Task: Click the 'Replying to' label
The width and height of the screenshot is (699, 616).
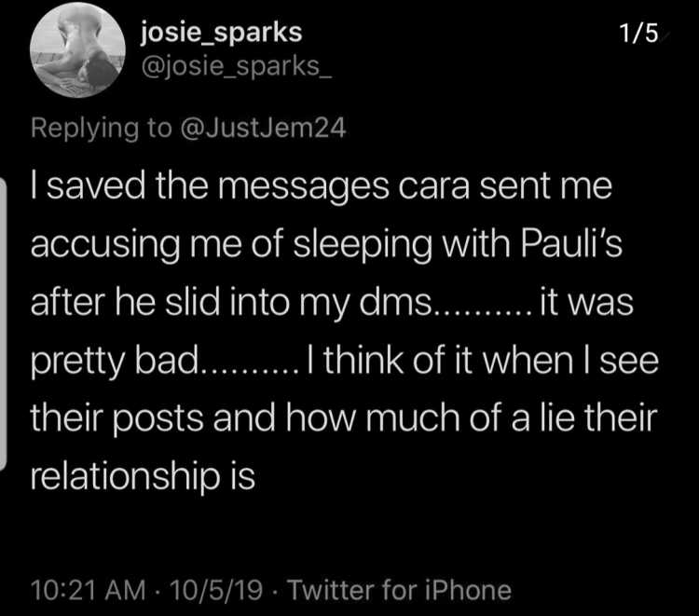Action: [102, 129]
